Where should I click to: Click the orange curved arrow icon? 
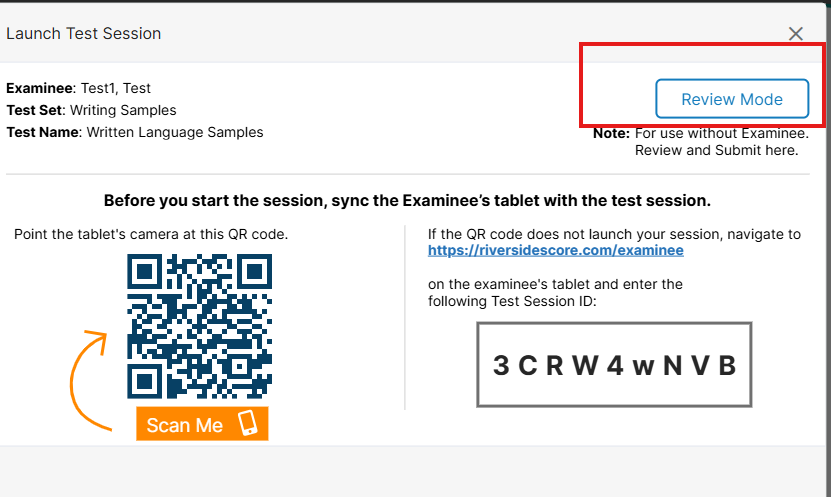coord(88,375)
